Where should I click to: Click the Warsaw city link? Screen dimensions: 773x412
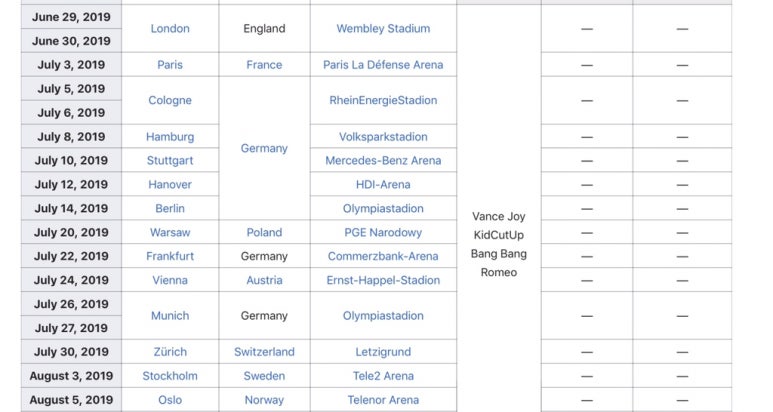coord(170,232)
